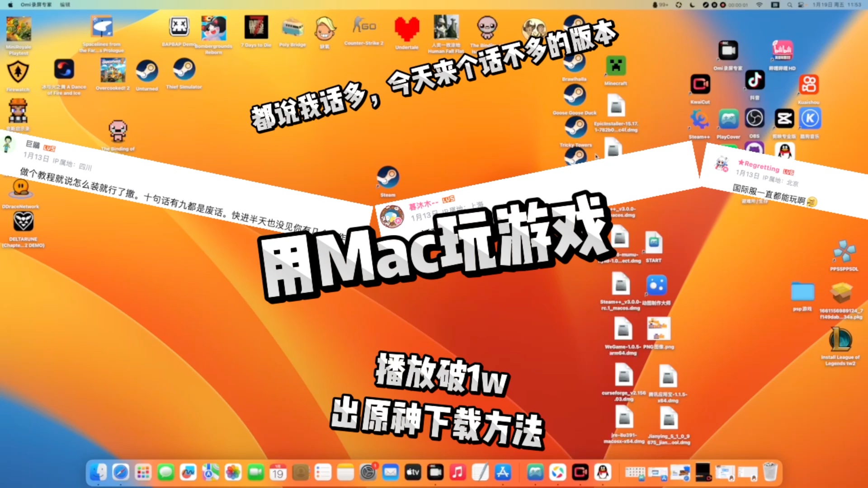The width and height of the screenshot is (868, 488).
Task: Select the Steam++_v3.0.0-rc.1_macos.dmg file
Action: (x=621, y=284)
